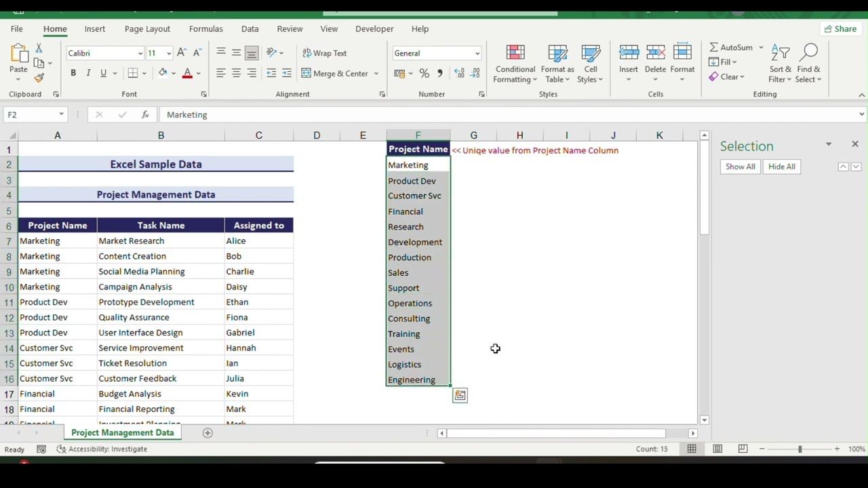The height and width of the screenshot is (488, 868).
Task: Open the General number format dropdown
Action: [477, 53]
